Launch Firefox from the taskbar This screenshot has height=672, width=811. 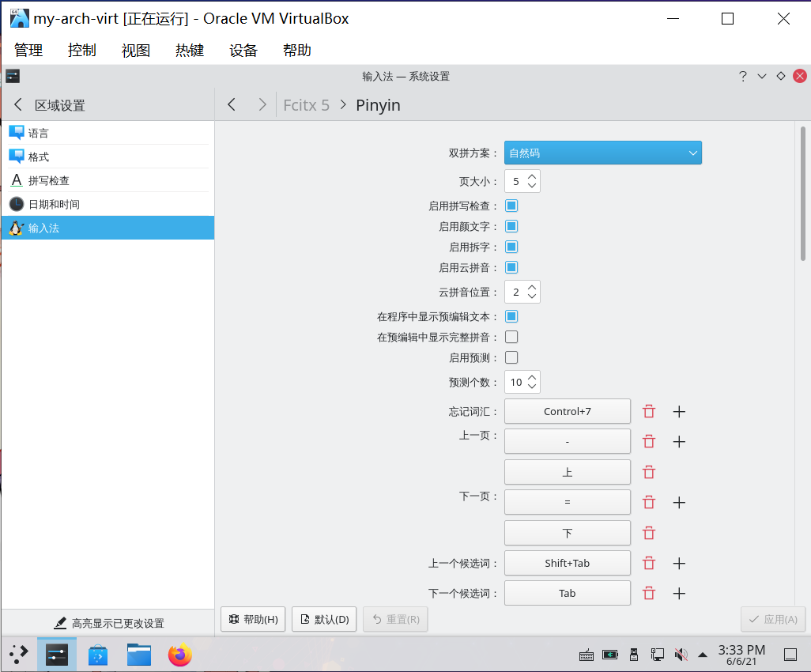click(x=180, y=655)
